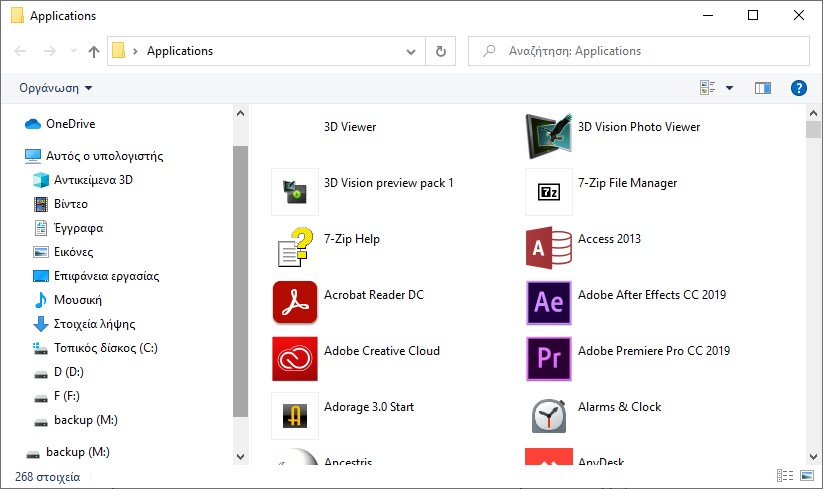This screenshot has height=489, width=823.
Task: Click the change view layout icon
Action: pos(708,88)
